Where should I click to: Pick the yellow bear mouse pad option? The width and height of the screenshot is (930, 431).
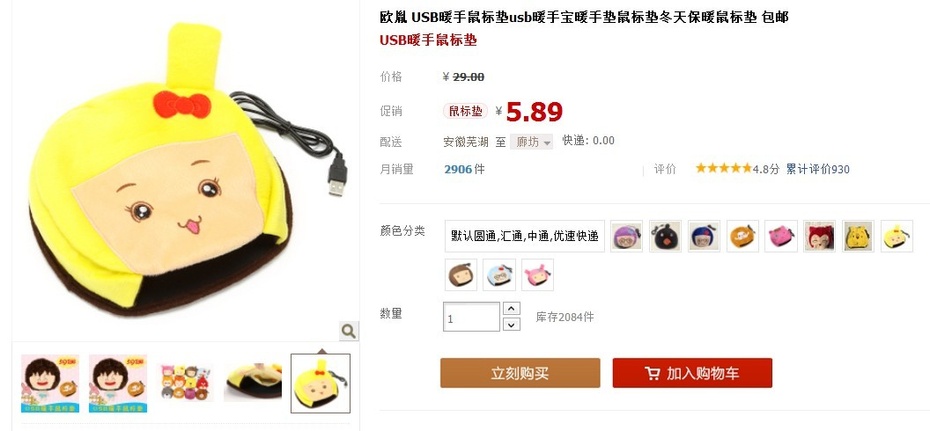858,236
